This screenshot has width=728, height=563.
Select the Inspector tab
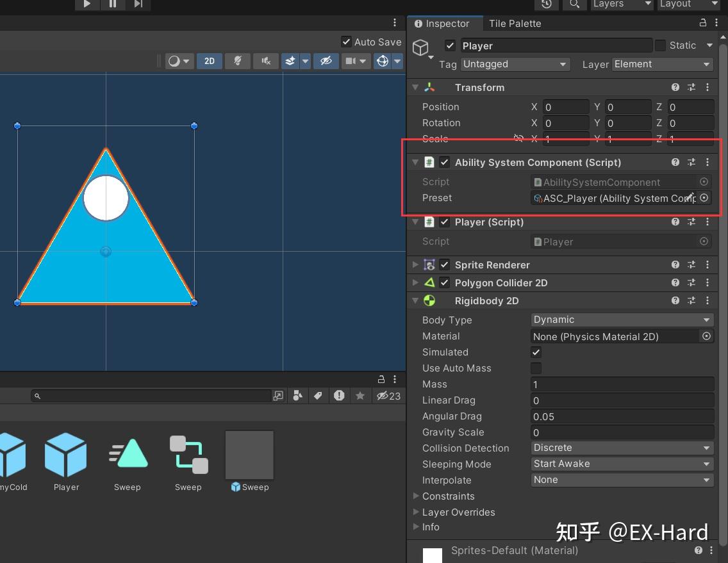(x=442, y=24)
